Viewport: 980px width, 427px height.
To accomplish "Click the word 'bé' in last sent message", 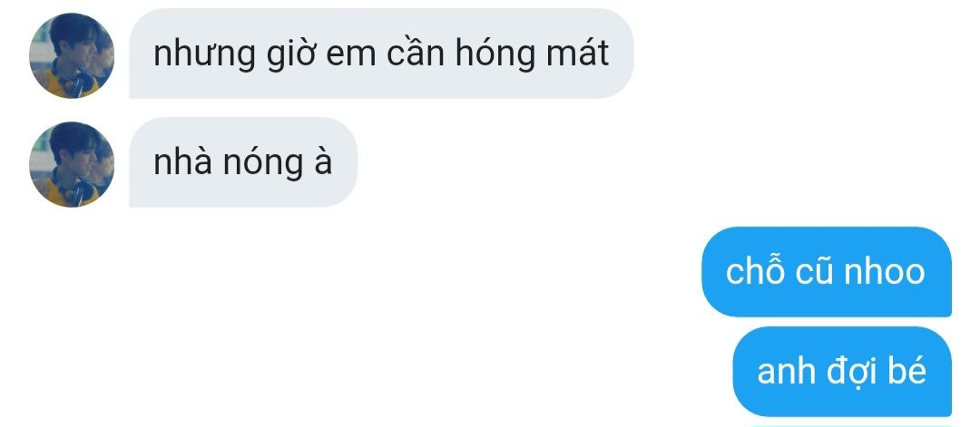I will (906, 371).
